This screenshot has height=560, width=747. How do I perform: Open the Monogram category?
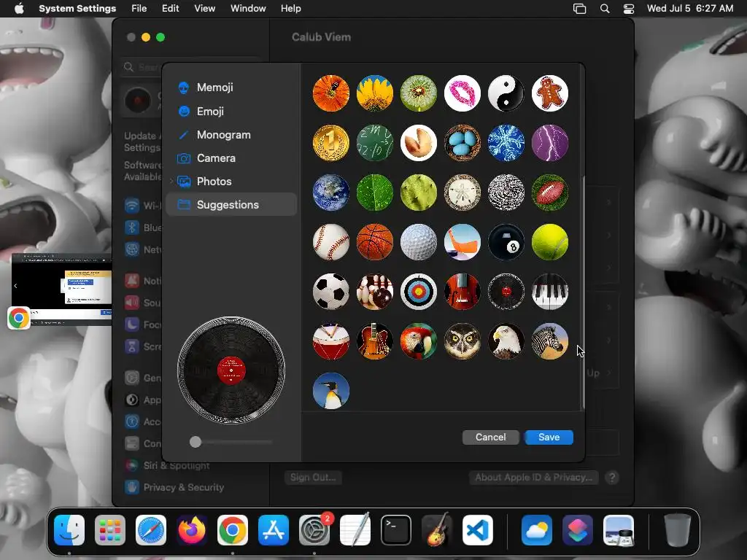click(231, 135)
